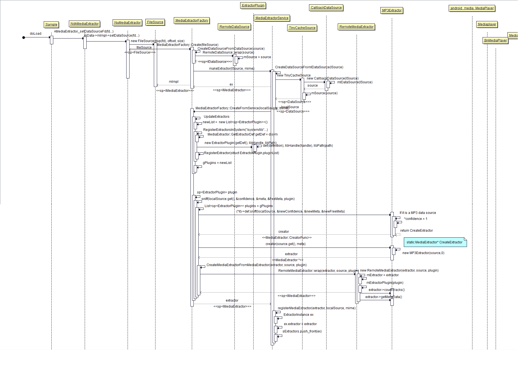Select the doLoad message label
This screenshot has height=392, width=532.
pos(36,34)
